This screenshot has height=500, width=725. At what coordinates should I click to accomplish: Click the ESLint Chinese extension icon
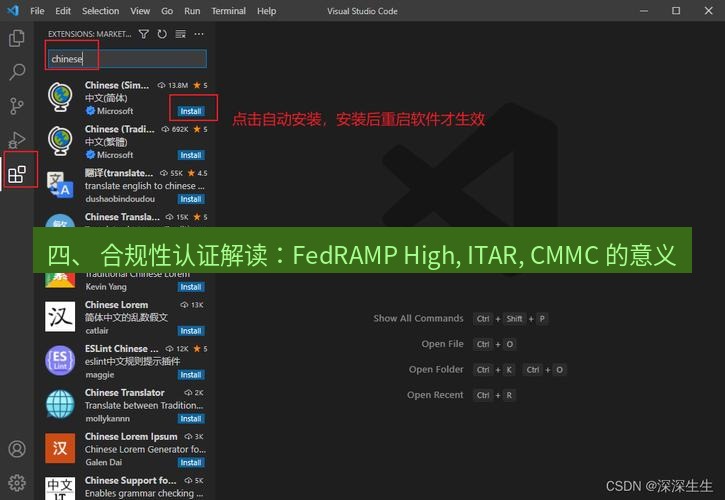coord(60,360)
